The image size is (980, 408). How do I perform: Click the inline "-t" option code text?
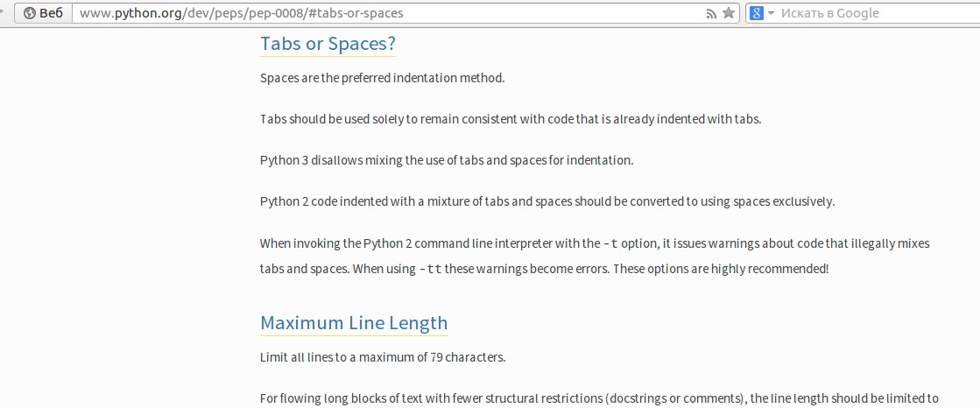612,243
